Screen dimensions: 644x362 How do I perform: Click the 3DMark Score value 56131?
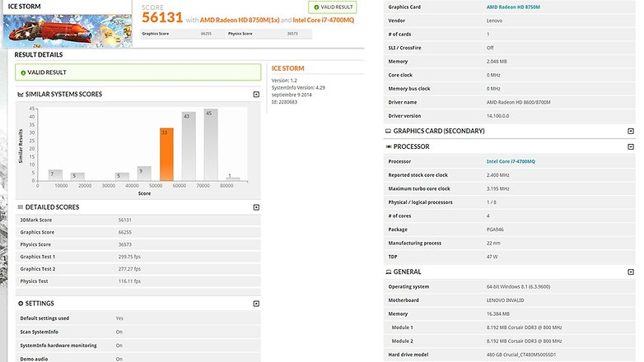125,220
